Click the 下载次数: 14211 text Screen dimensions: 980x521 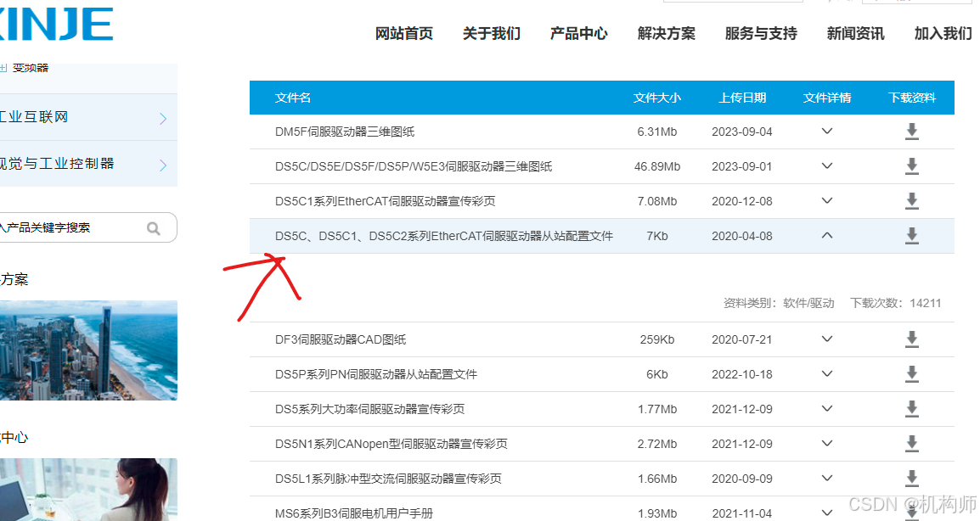click(x=895, y=303)
